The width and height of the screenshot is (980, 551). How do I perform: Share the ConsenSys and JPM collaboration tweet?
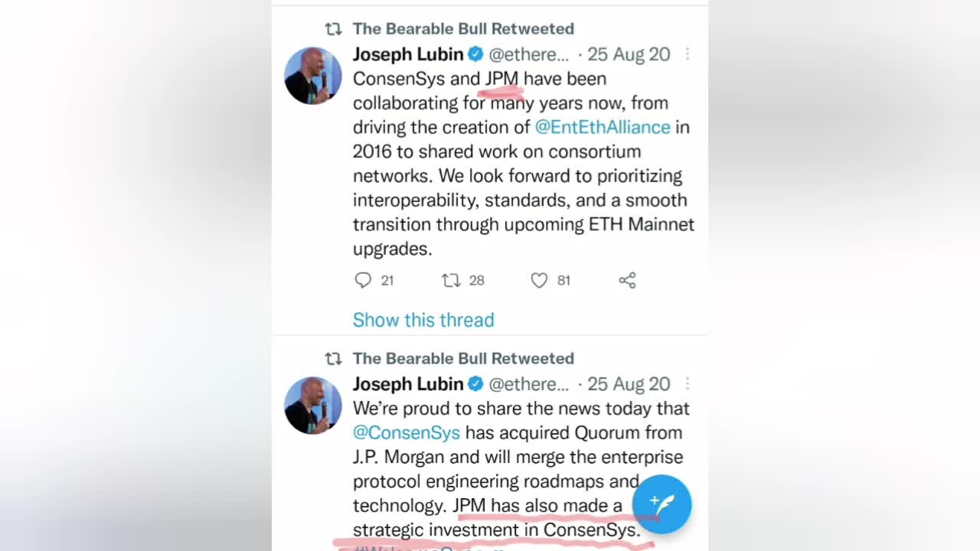[x=627, y=280]
